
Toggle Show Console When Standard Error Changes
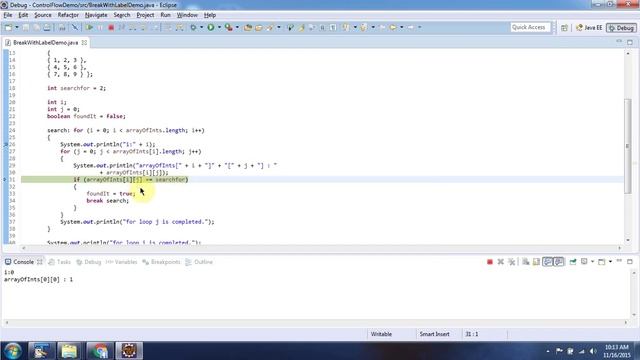pos(559,262)
